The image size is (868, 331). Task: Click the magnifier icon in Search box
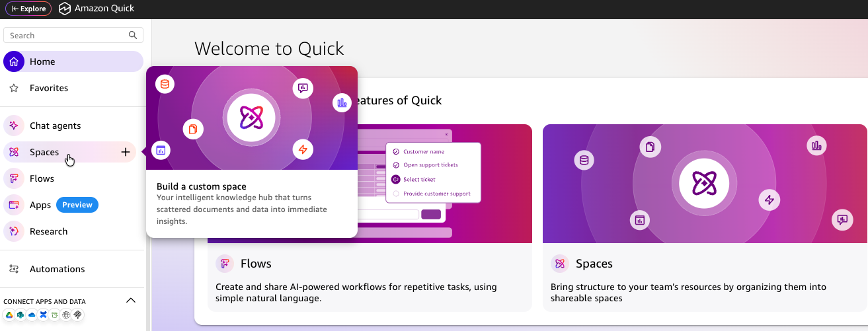(x=133, y=35)
